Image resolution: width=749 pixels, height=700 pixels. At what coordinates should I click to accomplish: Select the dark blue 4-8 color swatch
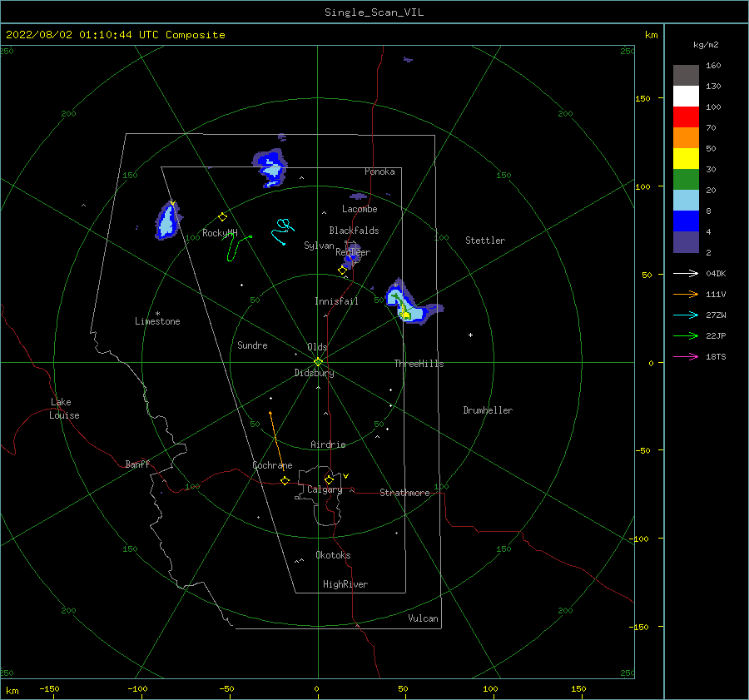pyautogui.click(x=686, y=221)
